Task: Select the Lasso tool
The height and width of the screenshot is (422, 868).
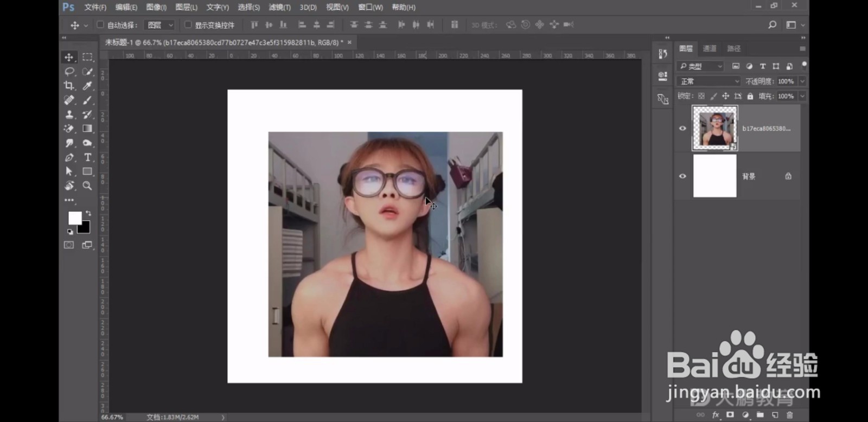Action: click(69, 72)
